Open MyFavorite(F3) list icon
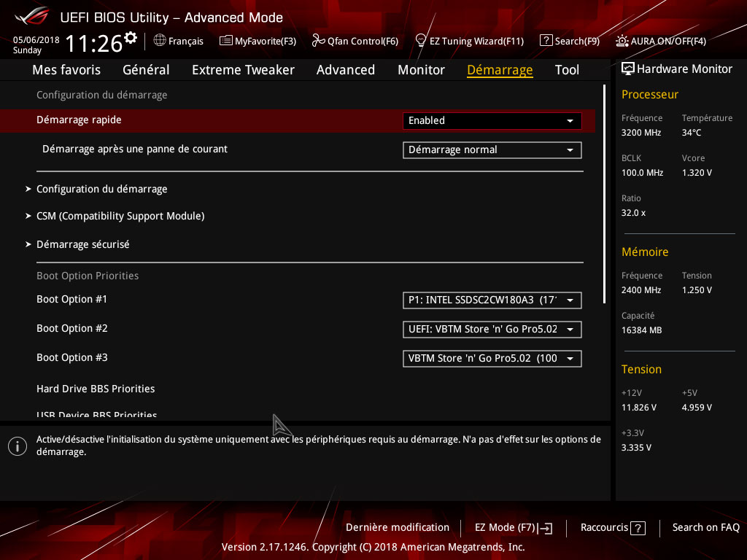Viewport: 747px width, 560px height. click(x=226, y=41)
